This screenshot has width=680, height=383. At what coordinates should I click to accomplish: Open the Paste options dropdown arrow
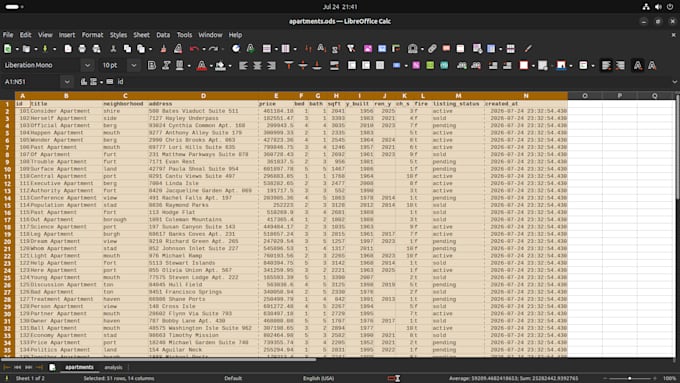[150, 49]
